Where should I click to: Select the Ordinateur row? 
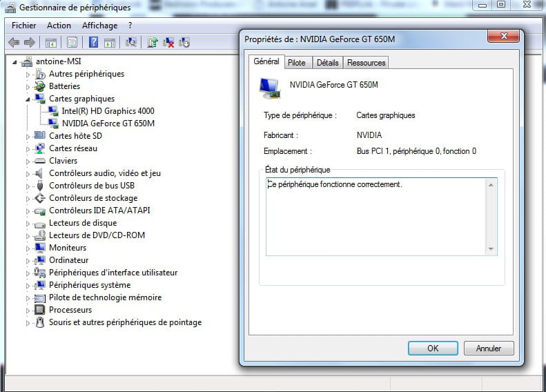pyautogui.click(x=68, y=260)
